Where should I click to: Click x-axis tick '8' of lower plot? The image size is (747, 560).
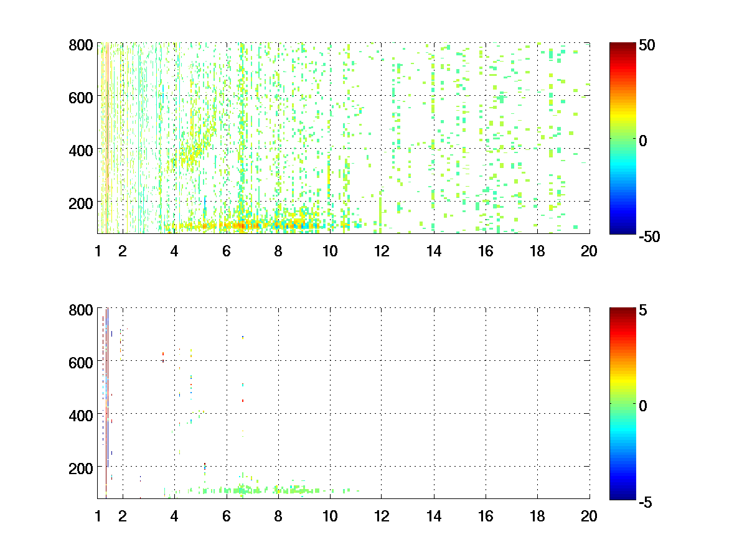(x=278, y=516)
